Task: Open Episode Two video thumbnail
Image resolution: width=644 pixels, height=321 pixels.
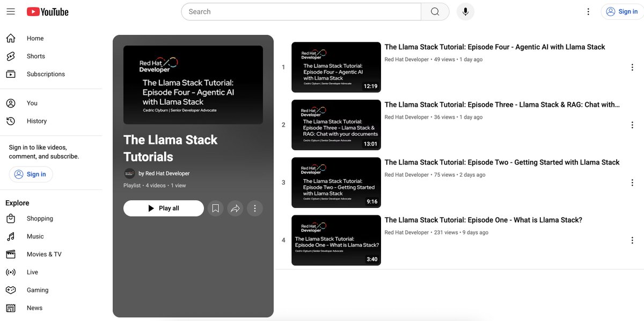Action: point(336,183)
